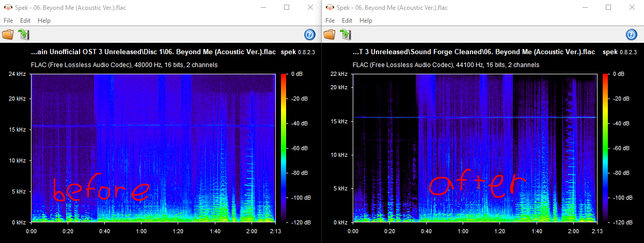Close the right Spek window
This screenshot has width=644, height=243.
click(x=632, y=7)
